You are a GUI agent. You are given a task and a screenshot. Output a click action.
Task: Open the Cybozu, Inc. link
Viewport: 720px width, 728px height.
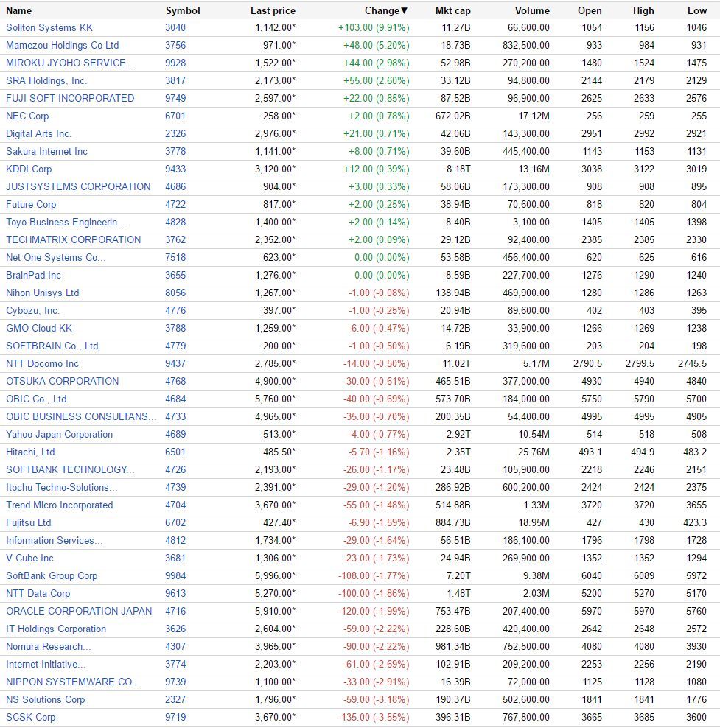pyautogui.click(x=32, y=311)
